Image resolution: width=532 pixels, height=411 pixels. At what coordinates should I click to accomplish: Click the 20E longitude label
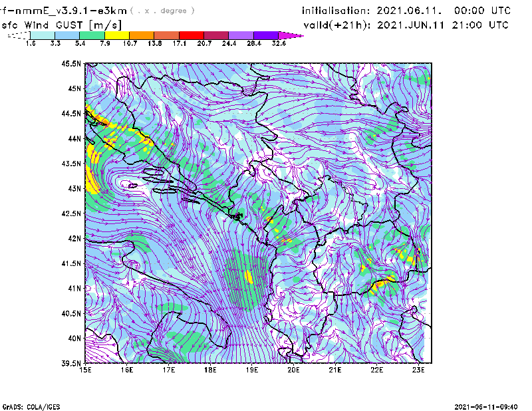pos(293,370)
